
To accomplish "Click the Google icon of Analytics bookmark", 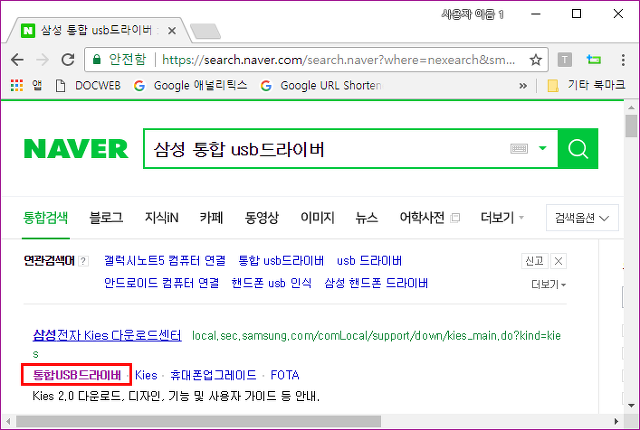I will tap(140, 86).
